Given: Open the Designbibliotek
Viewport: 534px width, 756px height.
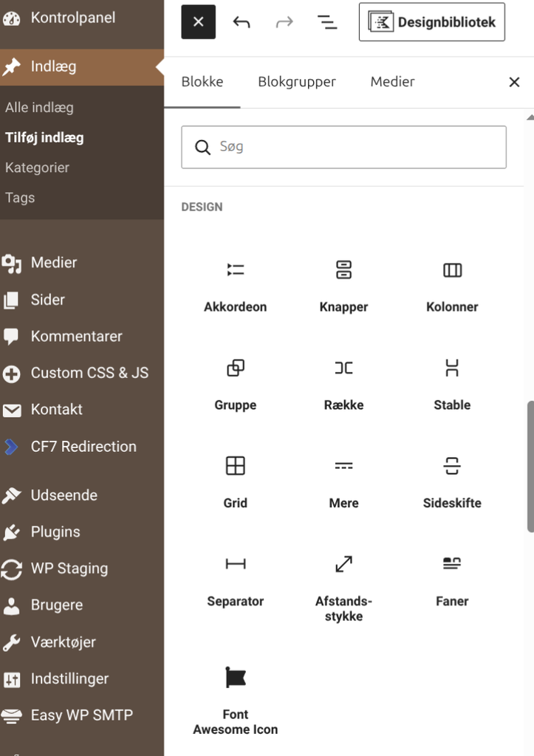Looking at the screenshot, I should click(432, 21).
